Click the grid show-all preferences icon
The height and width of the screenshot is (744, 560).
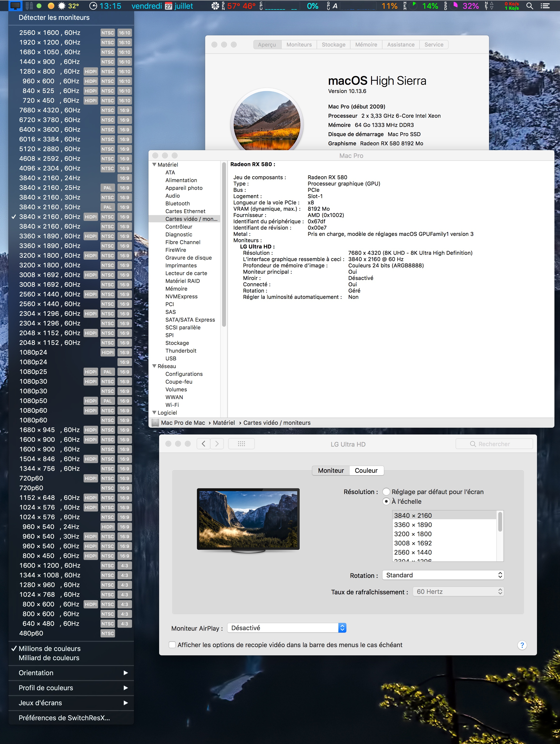pyautogui.click(x=241, y=444)
